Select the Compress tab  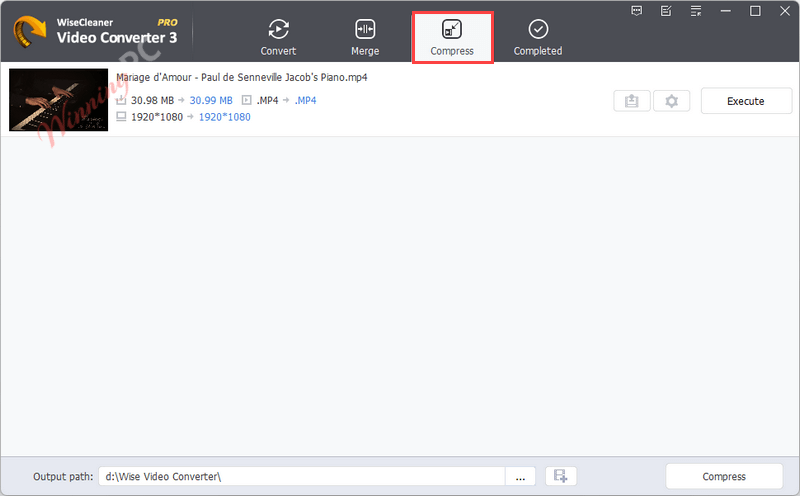pyautogui.click(x=452, y=38)
